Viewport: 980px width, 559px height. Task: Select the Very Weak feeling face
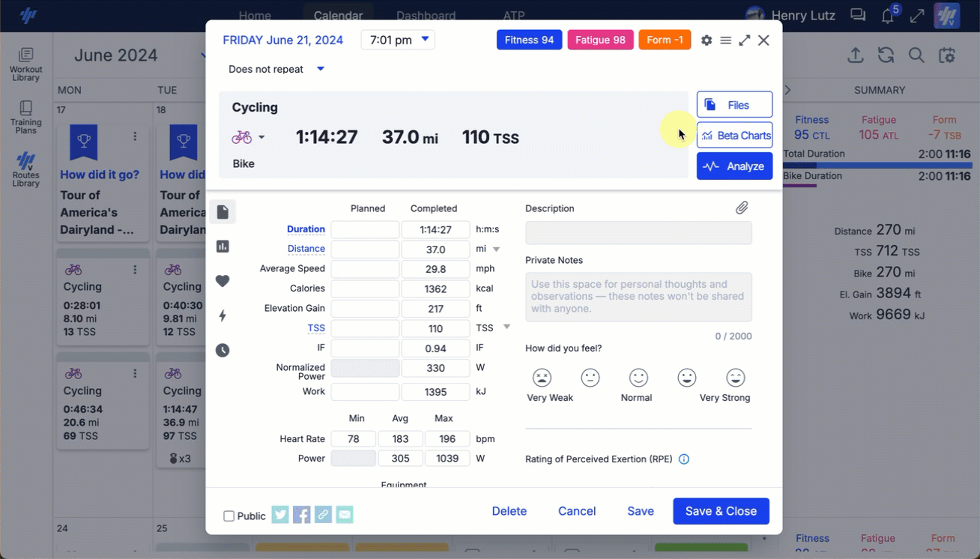click(x=542, y=378)
